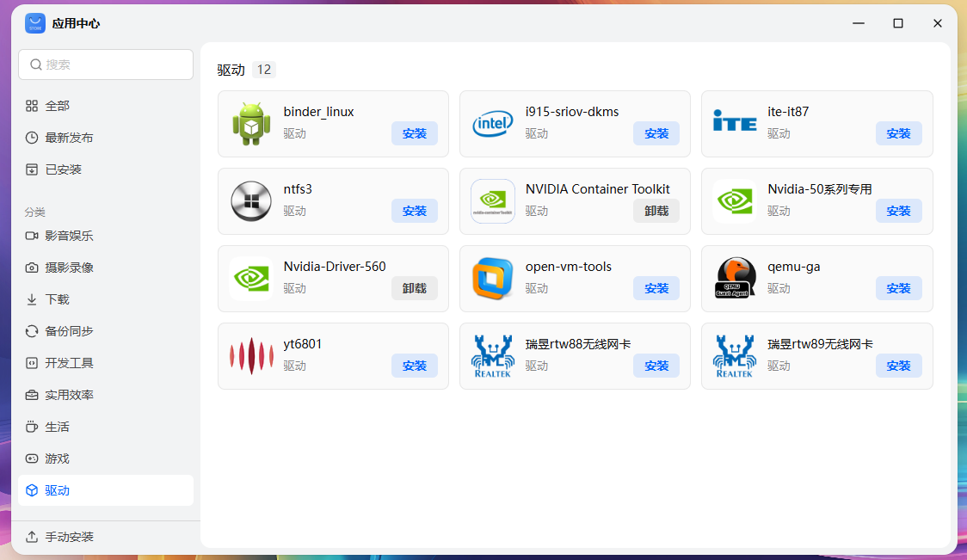Install ntfs3 driver

415,211
